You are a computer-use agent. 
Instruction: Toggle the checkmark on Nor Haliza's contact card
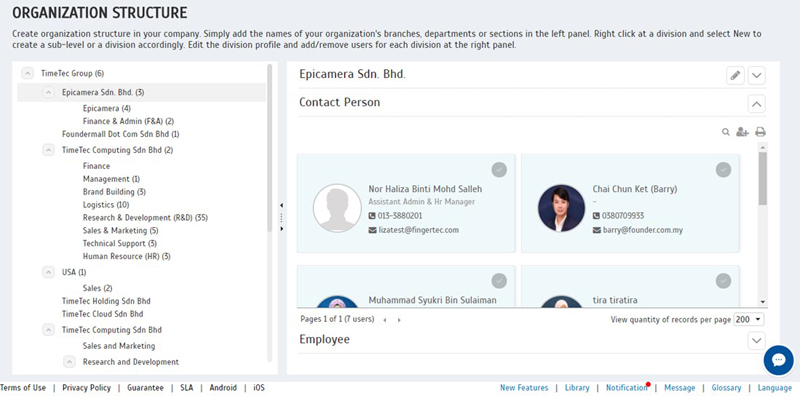(x=499, y=169)
